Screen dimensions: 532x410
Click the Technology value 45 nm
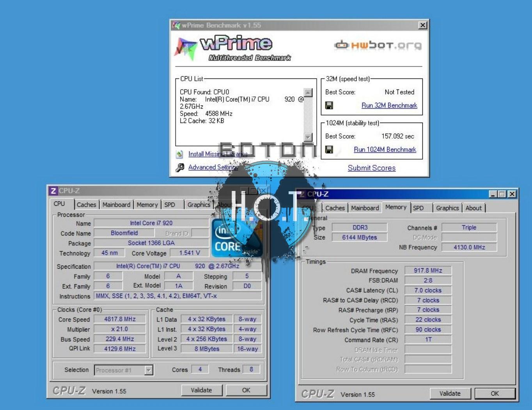tap(110, 253)
